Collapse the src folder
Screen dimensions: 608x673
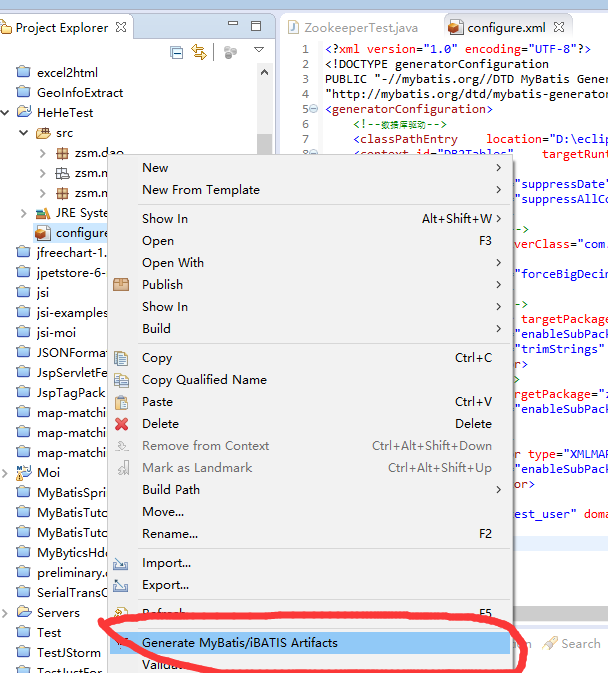coord(24,133)
